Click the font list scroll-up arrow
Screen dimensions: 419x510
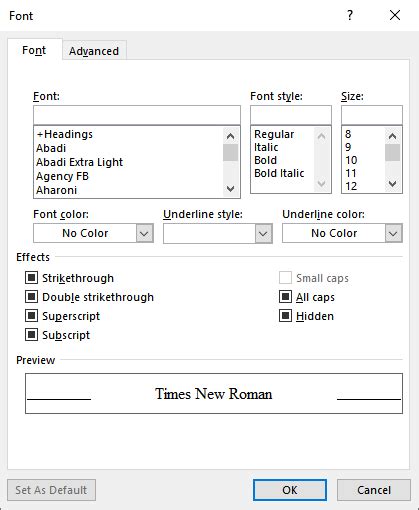[230, 136]
